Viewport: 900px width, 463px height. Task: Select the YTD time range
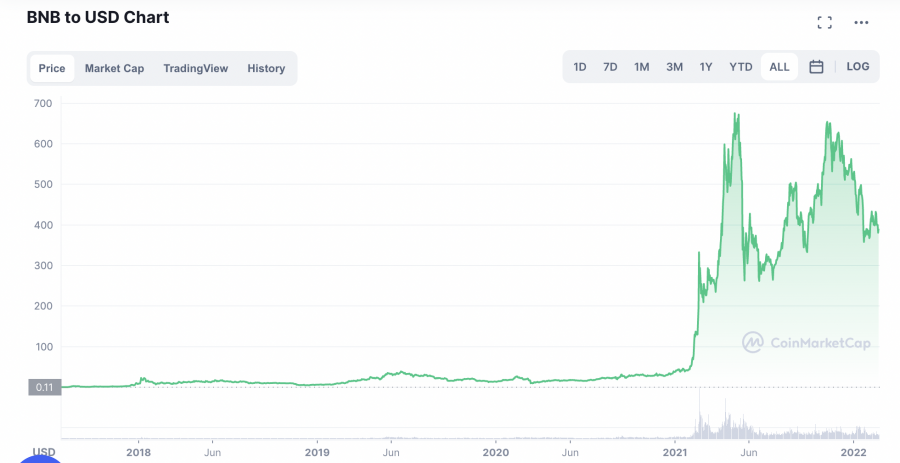(x=740, y=67)
